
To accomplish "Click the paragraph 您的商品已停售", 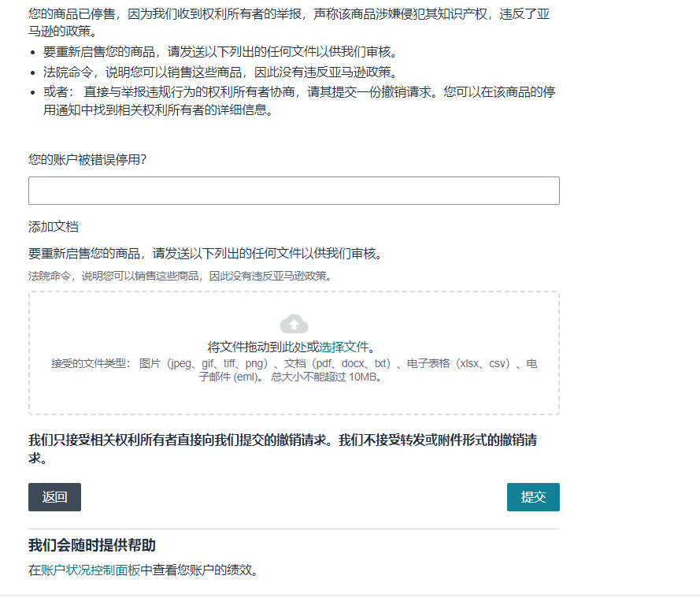I will pyautogui.click(x=289, y=23).
